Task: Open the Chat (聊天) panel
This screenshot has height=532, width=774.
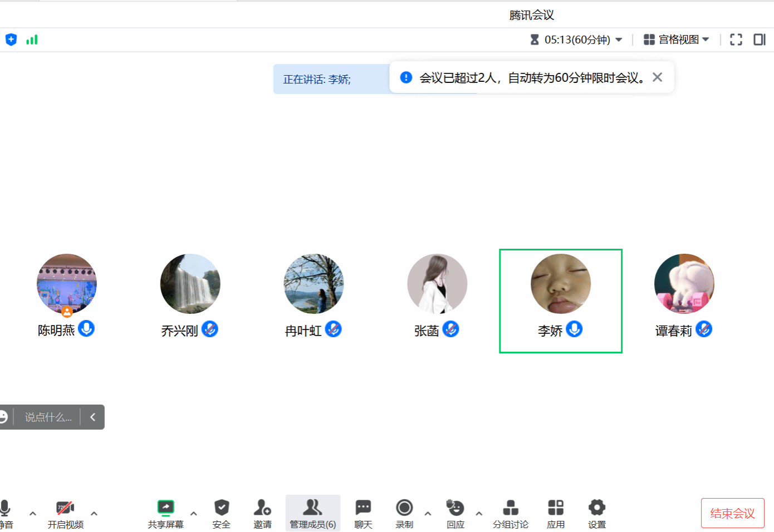Action: pos(363,508)
